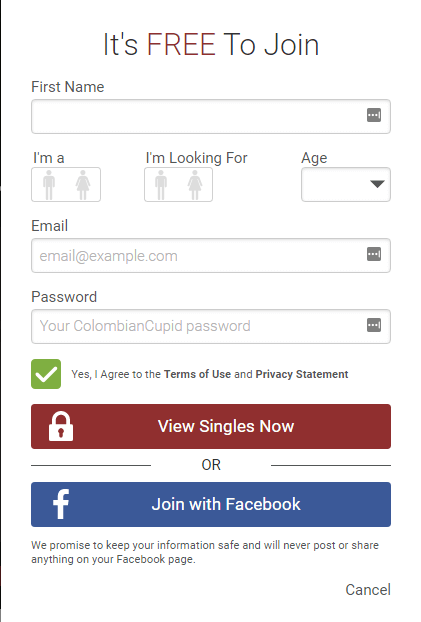This screenshot has width=421, height=622.
Task: Focus the Password input field
Action: pyautogui.click(x=211, y=326)
